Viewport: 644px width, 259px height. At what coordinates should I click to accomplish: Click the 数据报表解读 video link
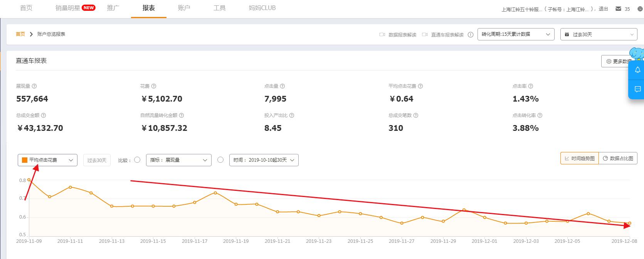click(x=402, y=35)
